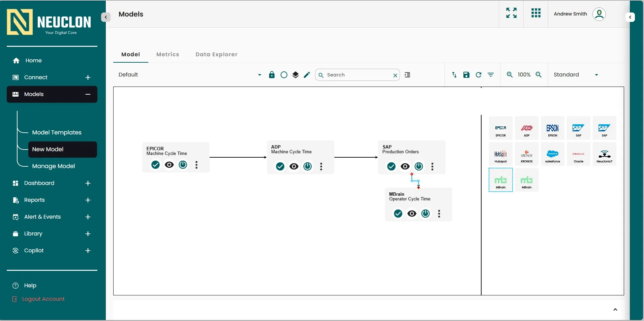Toggle ADP node power button
644x321 pixels.
(x=308, y=166)
